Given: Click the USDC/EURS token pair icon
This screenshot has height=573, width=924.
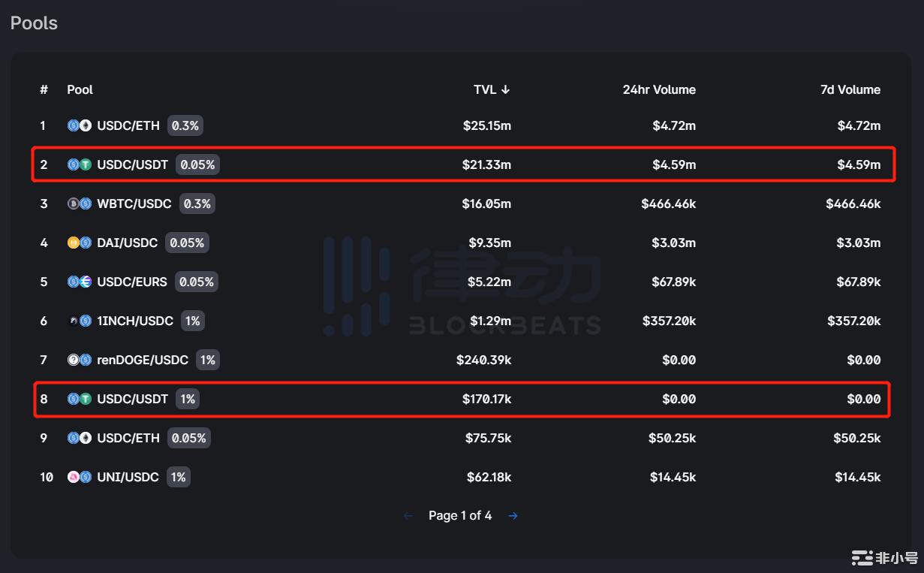Looking at the screenshot, I should [x=80, y=282].
